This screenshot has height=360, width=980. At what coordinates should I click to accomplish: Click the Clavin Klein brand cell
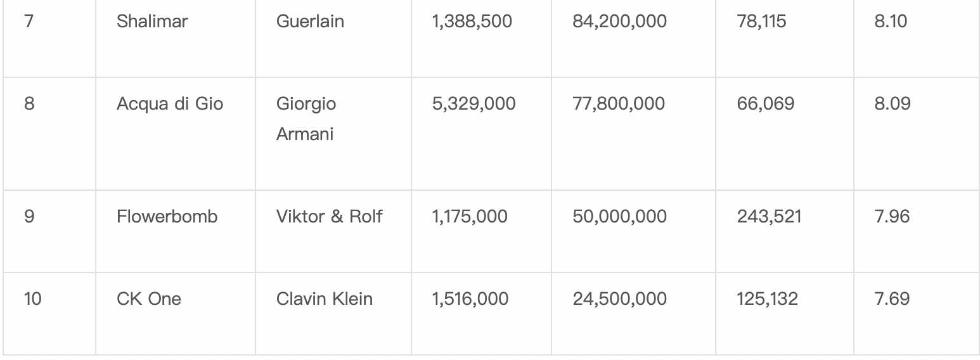pos(333,314)
